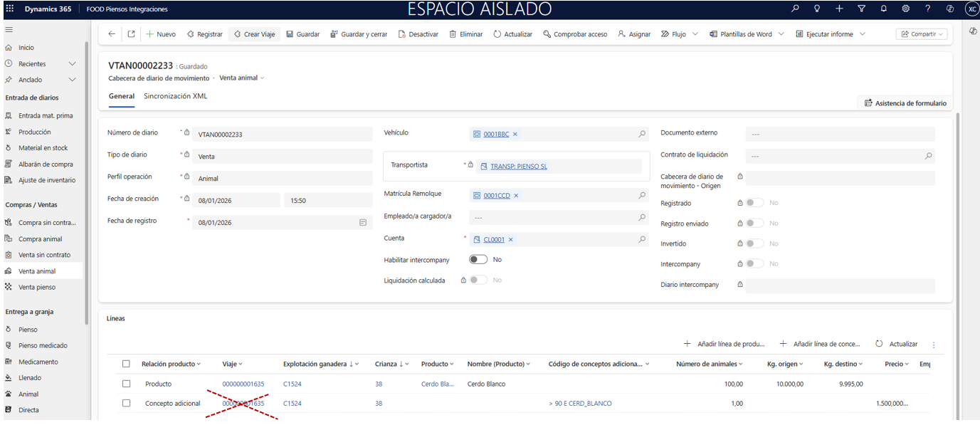
Task: Check the Concepto adicional row checkbox
Action: pos(126,403)
